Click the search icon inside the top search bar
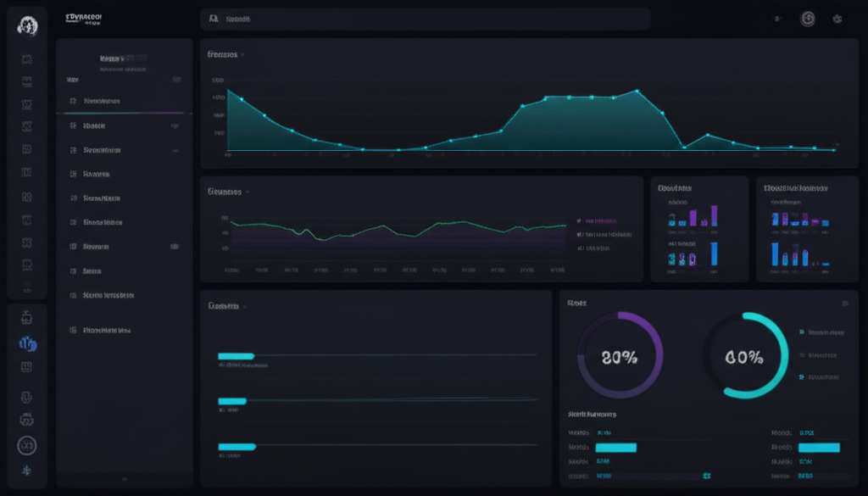The width and height of the screenshot is (868, 496). point(213,19)
